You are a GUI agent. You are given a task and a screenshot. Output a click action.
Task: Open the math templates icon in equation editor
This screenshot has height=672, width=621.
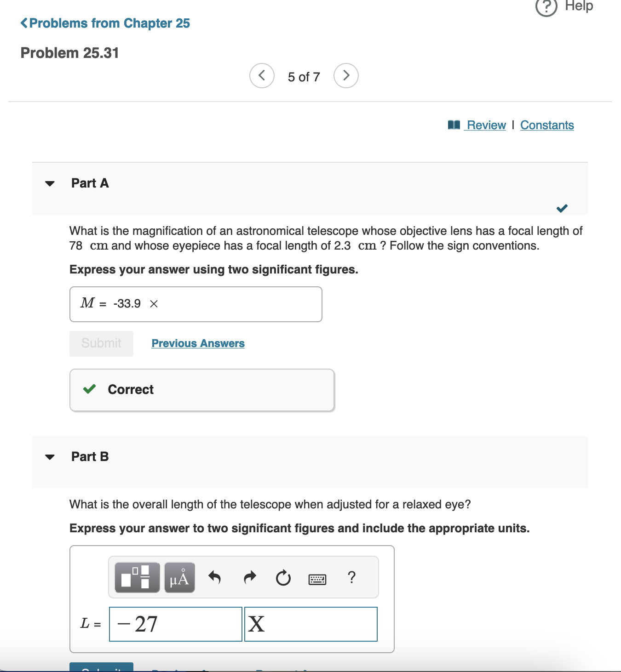click(136, 577)
